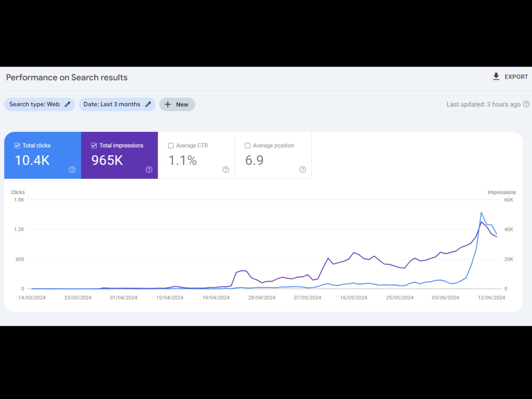The height and width of the screenshot is (399, 532).
Task: Click the 10/04/2024 date axis label
Action: coord(170,297)
